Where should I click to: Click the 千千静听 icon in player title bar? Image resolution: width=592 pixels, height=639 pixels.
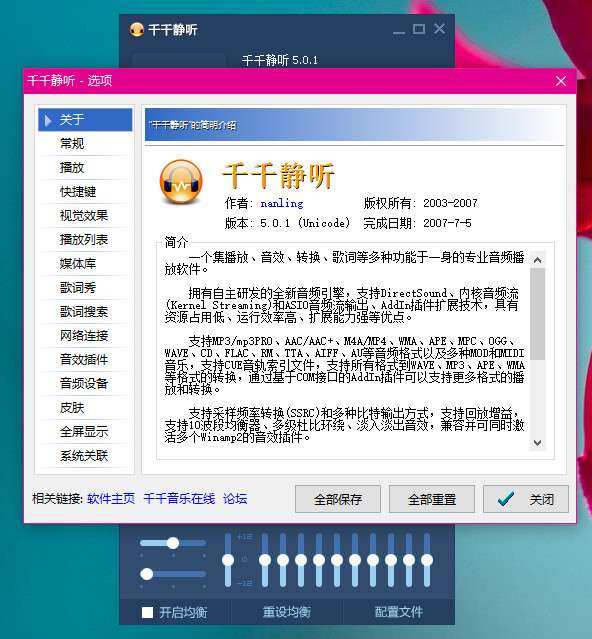(137, 30)
